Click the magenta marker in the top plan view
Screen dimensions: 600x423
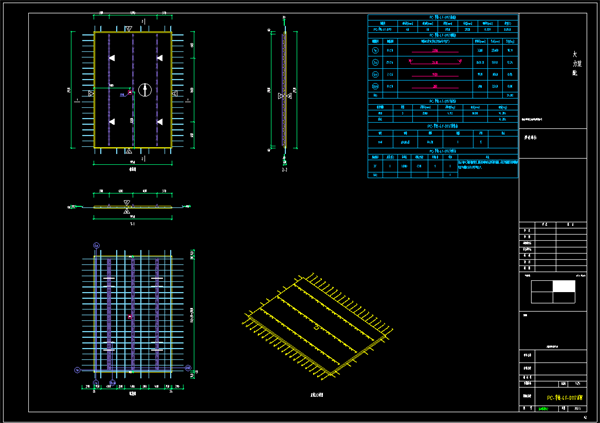coord(130,93)
